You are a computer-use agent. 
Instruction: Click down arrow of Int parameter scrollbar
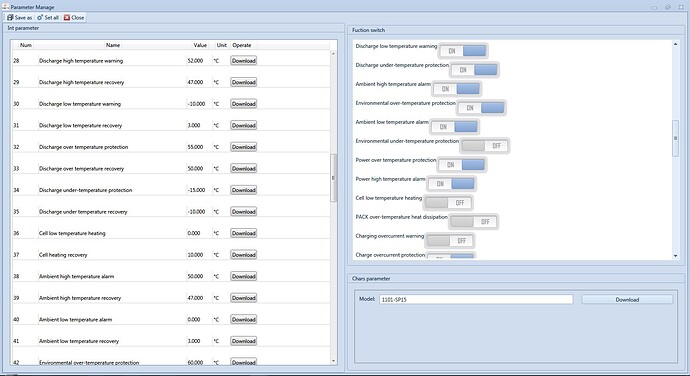point(333,361)
